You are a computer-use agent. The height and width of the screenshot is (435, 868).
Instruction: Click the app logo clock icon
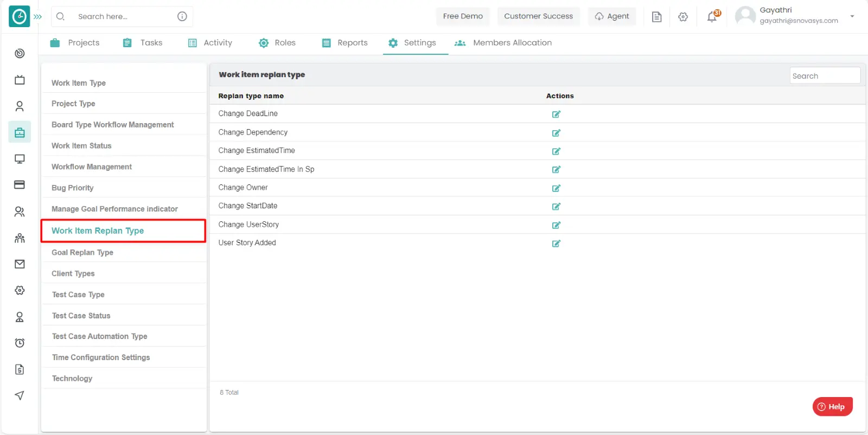(x=20, y=16)
